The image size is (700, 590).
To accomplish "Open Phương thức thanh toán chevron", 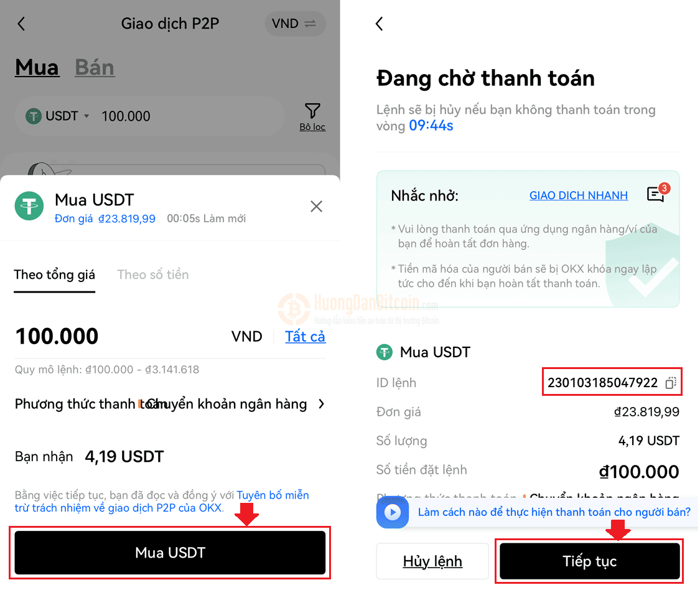I will click(x=322, y=404).
